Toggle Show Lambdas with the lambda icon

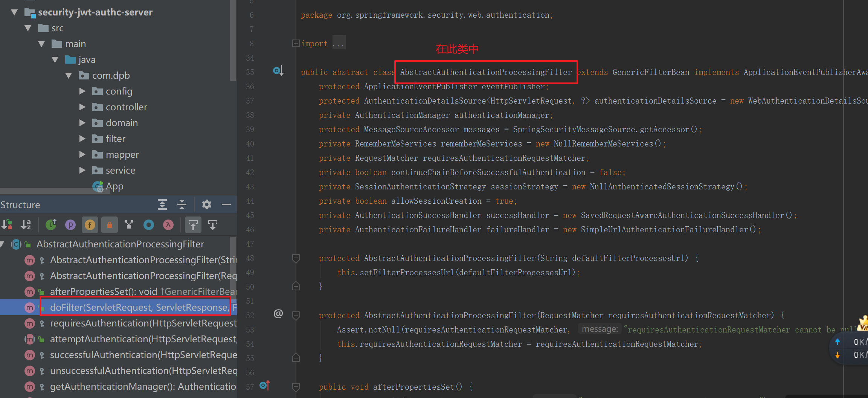click(x=168, y=225)
